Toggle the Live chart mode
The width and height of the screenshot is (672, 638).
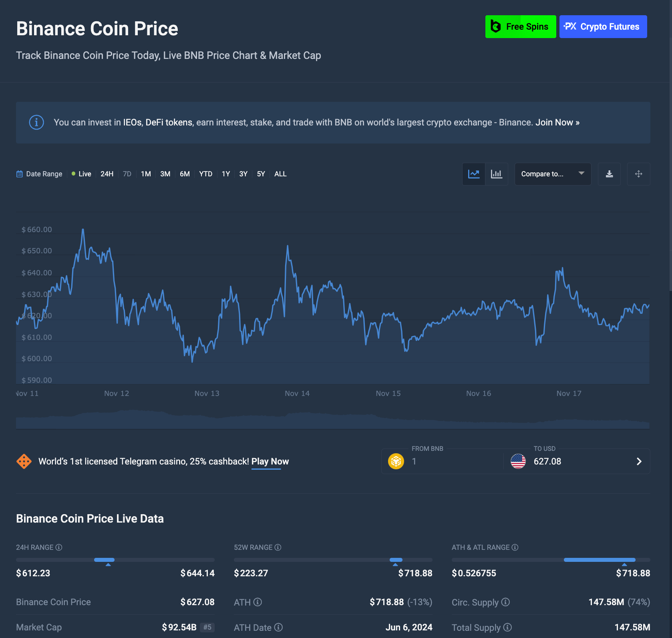81,174
